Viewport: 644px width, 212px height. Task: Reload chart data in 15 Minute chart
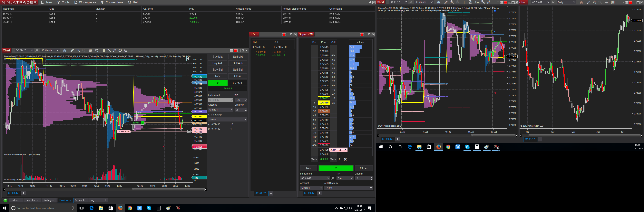pos(120,50)
